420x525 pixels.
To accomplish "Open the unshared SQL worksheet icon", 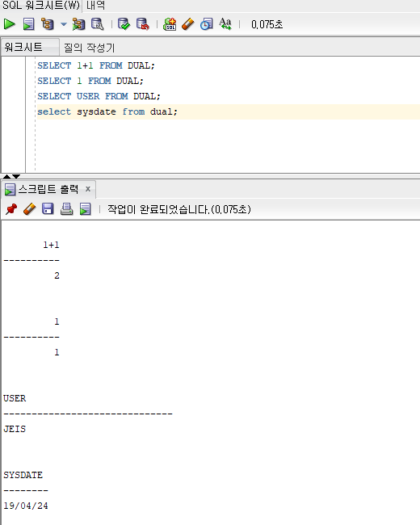I will coord(170,24).
